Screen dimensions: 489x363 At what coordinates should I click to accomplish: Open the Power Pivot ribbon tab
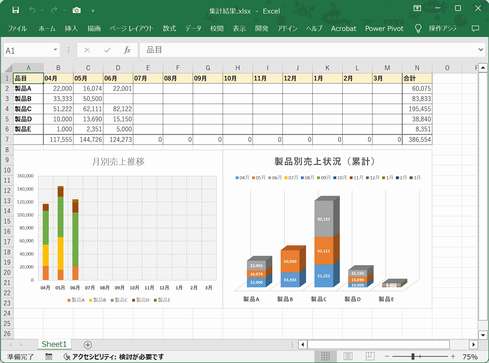coord(384,29)
